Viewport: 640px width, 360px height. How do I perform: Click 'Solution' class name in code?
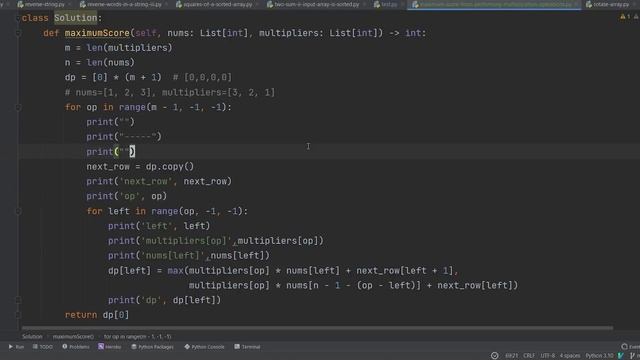(x=76, y=18)
